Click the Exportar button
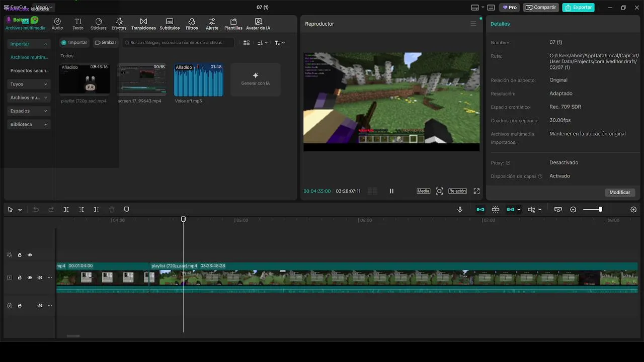Image resolution: width=644 pixels, height=362 pixels. pyautogui.click(x=578, y=8)
